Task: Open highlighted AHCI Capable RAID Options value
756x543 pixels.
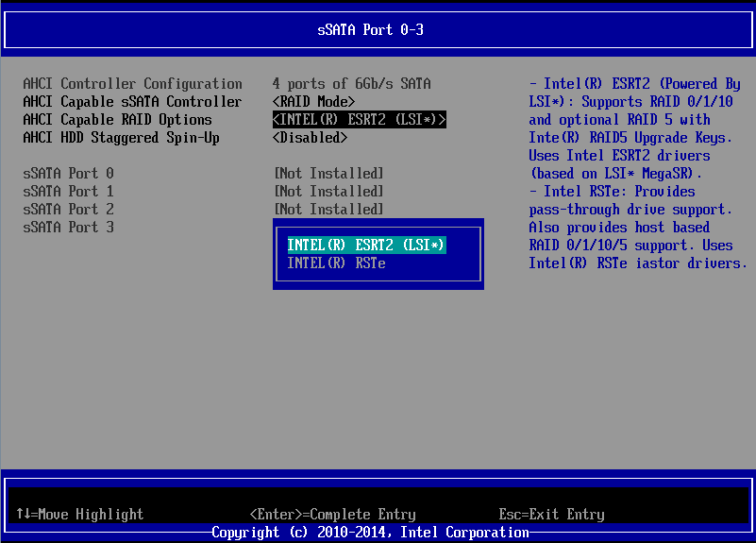Action: [360, 120]
